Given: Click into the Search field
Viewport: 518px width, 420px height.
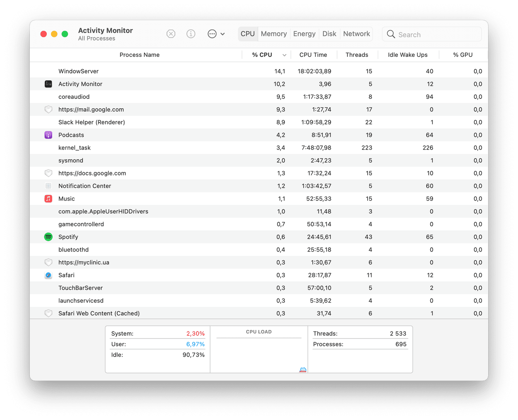Looking at the screenshot, I should (432, 34).
